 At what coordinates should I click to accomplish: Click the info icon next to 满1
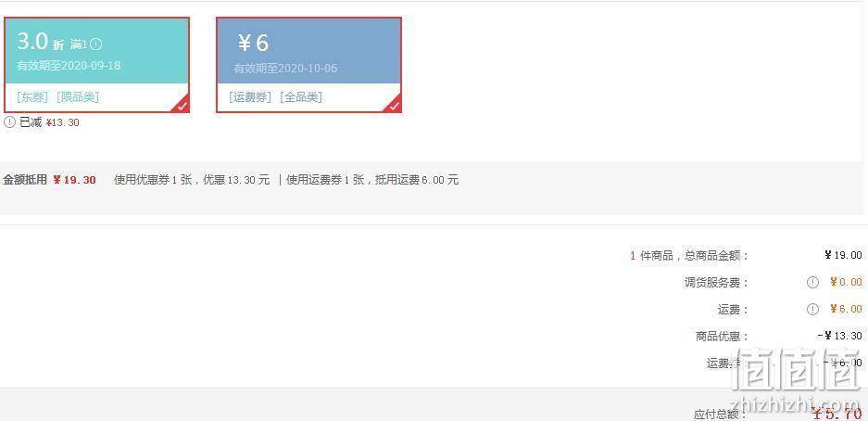95,45
